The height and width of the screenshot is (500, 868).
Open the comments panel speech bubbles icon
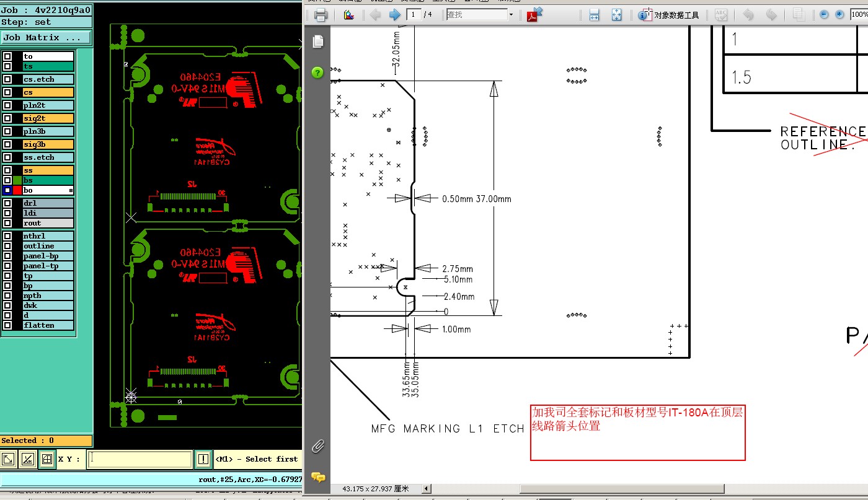click(318, 477)
